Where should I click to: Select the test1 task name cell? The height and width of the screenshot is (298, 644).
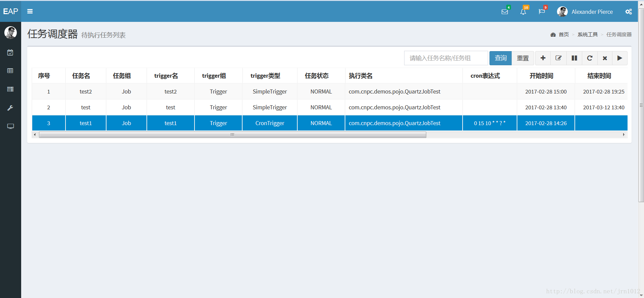coord(86,123)
